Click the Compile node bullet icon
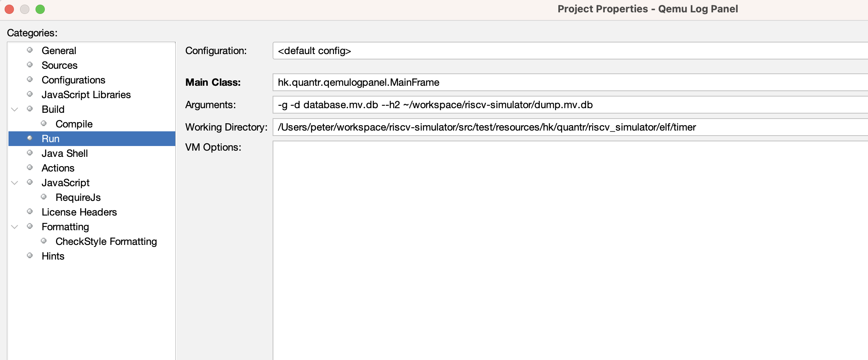Image resolution: width=868 pixels, height=360 pixels. [x=44, y=123]
